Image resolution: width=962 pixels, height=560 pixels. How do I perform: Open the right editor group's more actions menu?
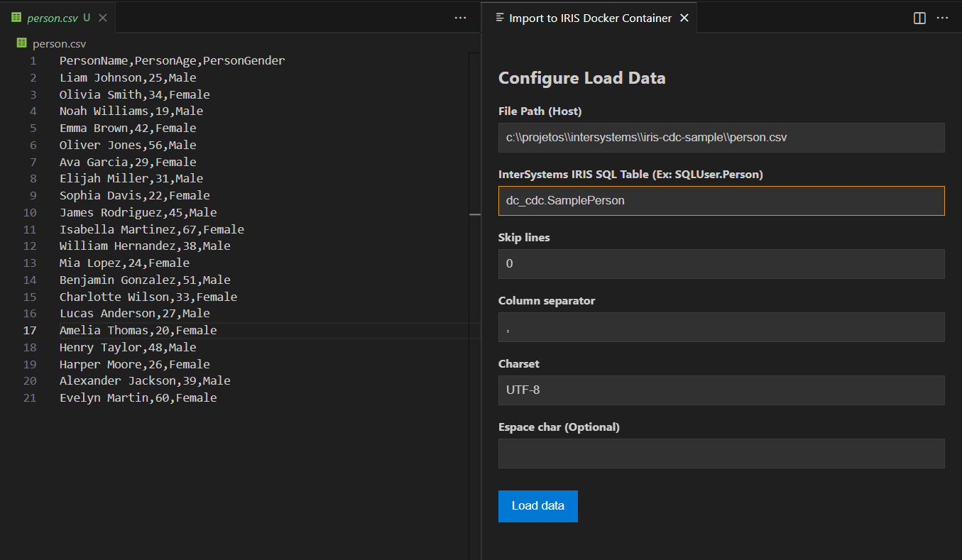click(x=942, y=18)
